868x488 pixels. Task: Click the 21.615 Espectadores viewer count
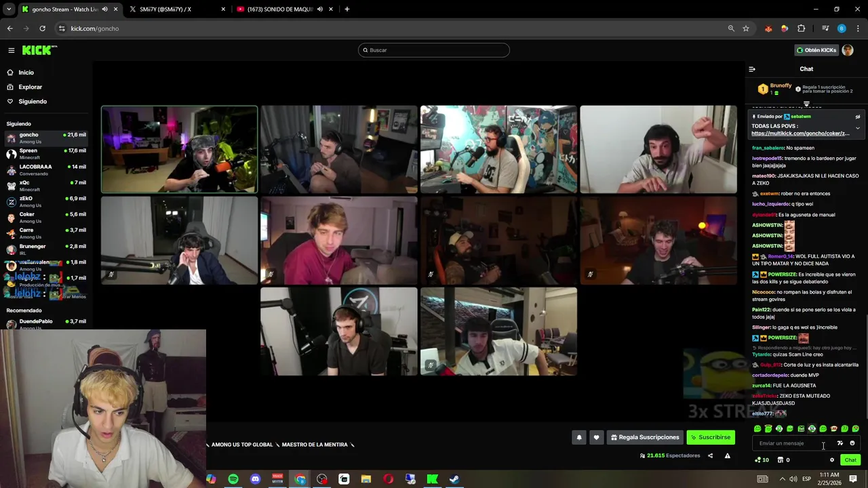coord(670,455)
